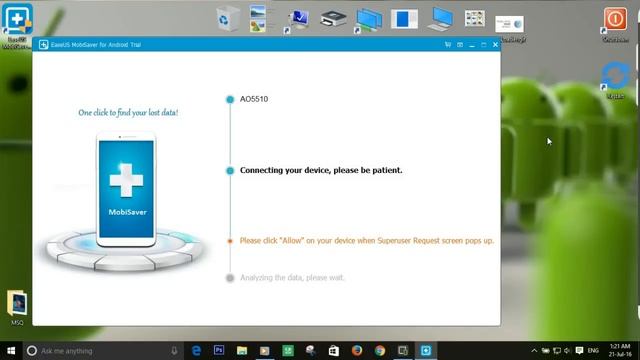The height and width of the screenshot is (360, 640).
Task: Open File Explorer from the taskbar
Action: coord(242,351)
